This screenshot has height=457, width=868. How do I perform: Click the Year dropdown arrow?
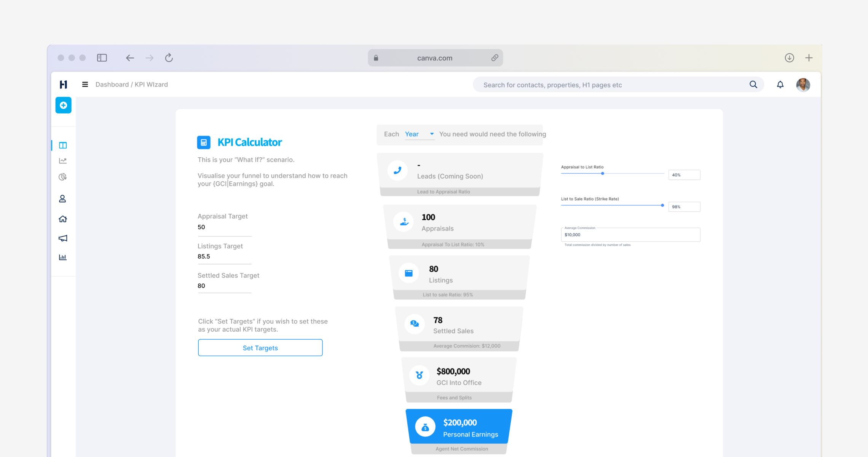coord(432,134)
